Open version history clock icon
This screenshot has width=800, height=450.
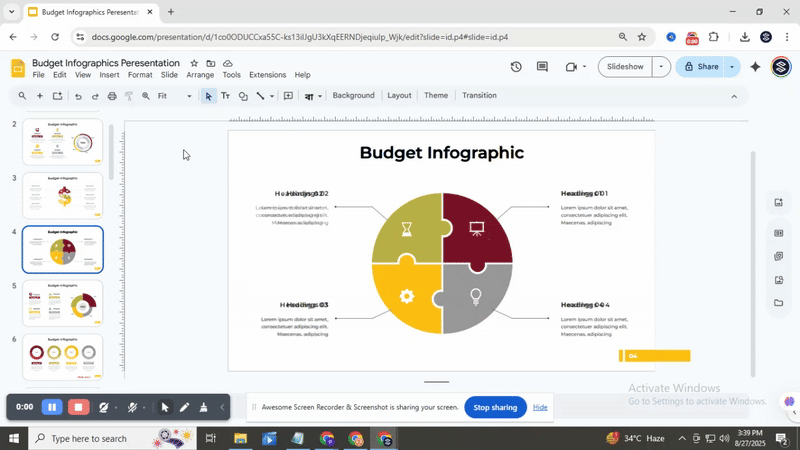(516, 67)
